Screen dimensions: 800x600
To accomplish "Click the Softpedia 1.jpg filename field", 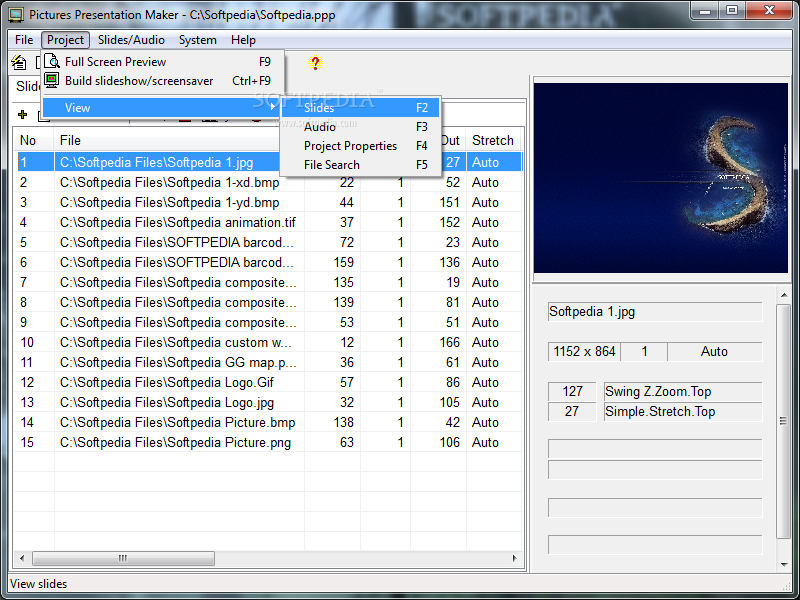I will (655, 312).
